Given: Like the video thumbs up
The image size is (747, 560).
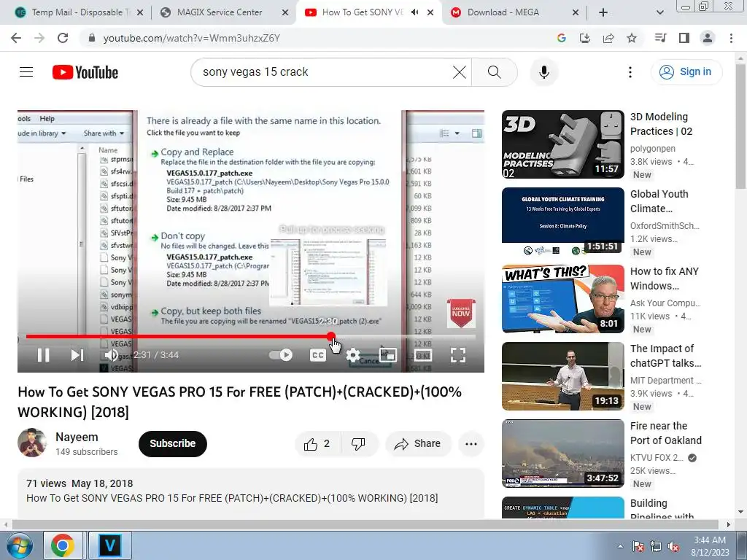Looking at the screenshot, I should coord(317,444).
